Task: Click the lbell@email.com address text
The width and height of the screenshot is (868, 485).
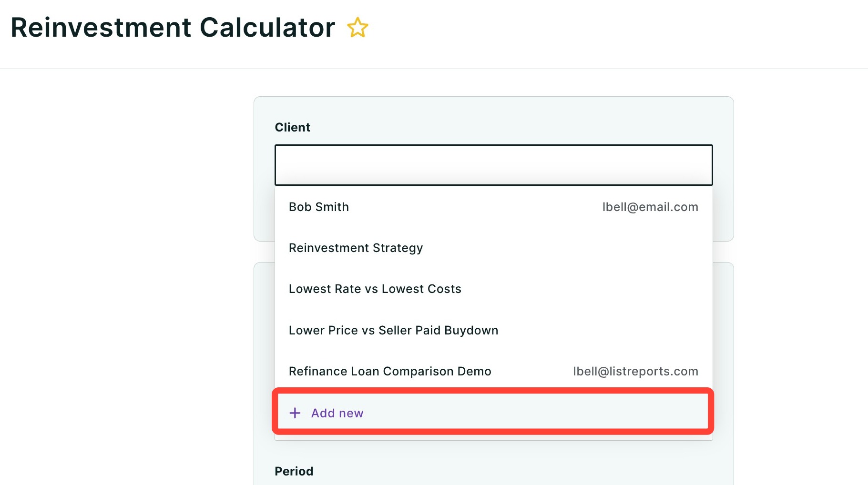Action: pyautogui.click(x=650, y=207)
